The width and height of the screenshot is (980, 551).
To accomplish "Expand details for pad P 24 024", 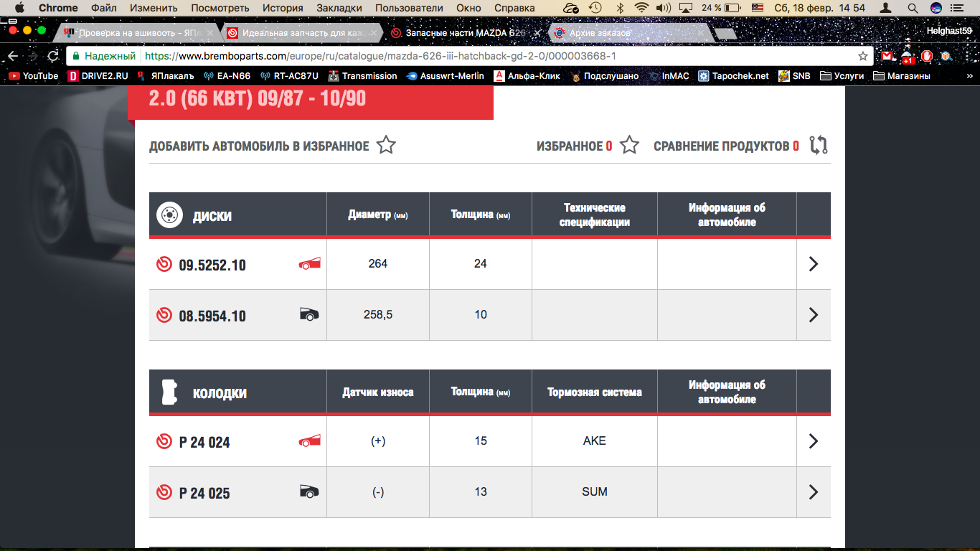I will pyautogui.click(x=814, y=441).
